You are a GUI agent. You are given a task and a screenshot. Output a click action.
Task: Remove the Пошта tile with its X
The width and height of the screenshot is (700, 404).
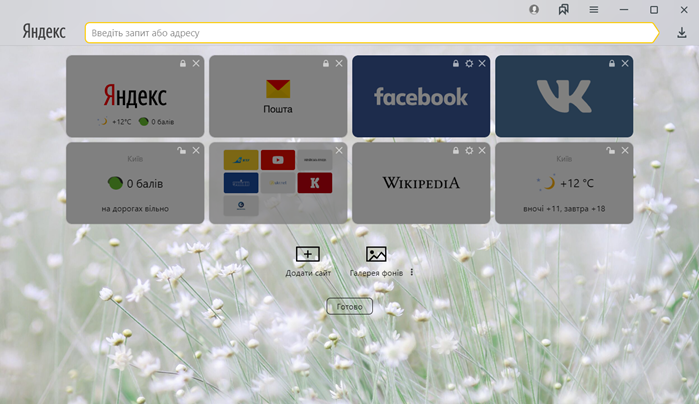click(339, 63)
